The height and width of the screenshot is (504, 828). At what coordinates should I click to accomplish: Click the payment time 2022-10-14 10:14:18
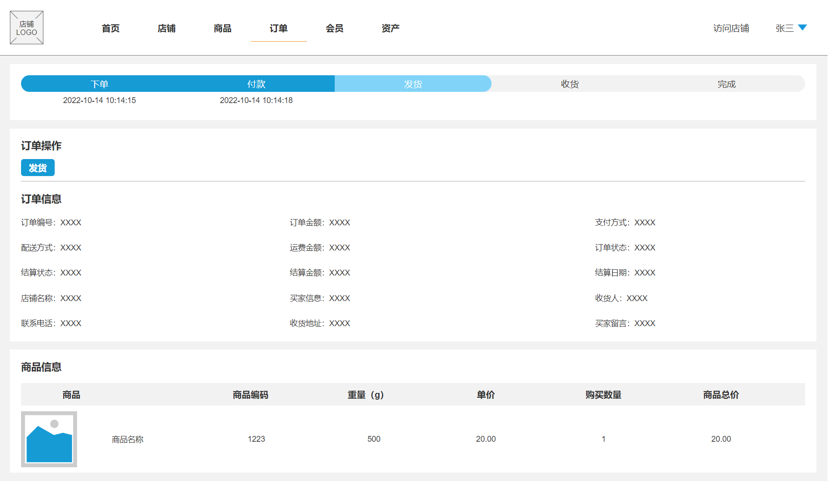256,100
